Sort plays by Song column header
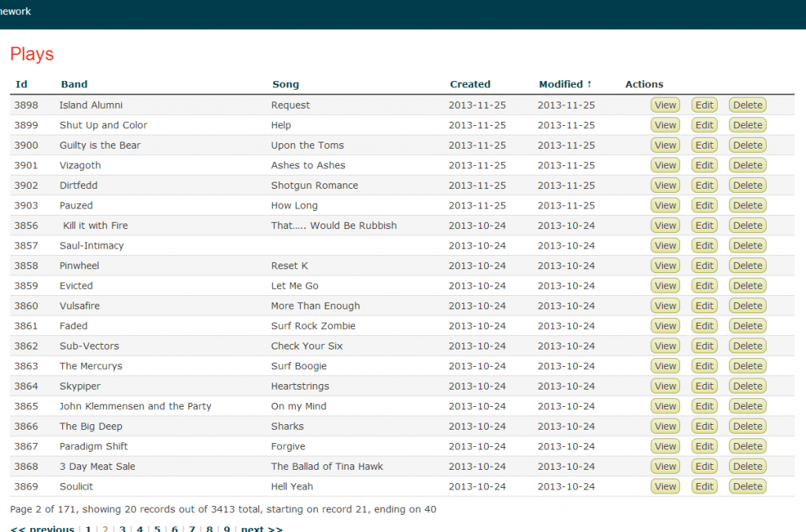This screenshot has height=532, width=806. 286,84
